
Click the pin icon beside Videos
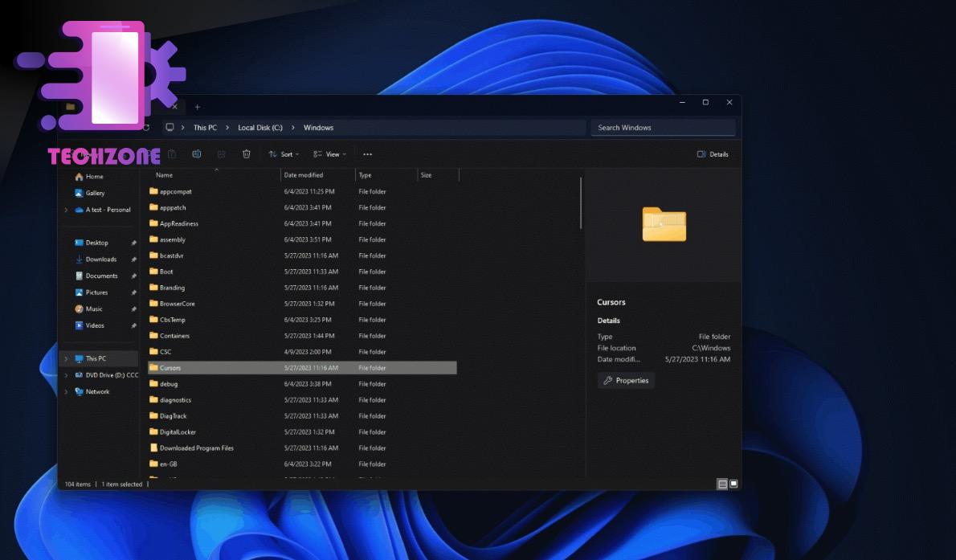pyautogui.click(x=133, y=325)
